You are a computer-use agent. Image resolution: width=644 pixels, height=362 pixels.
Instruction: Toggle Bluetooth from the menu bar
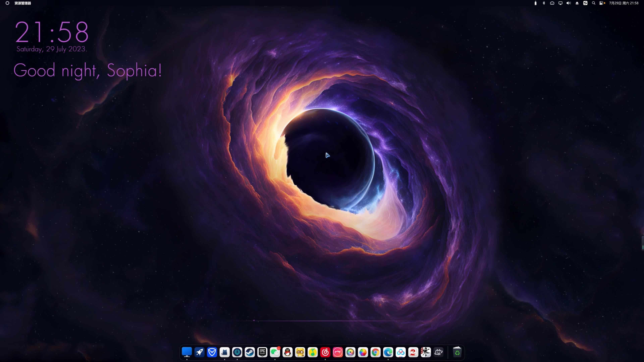pos(544,3)
